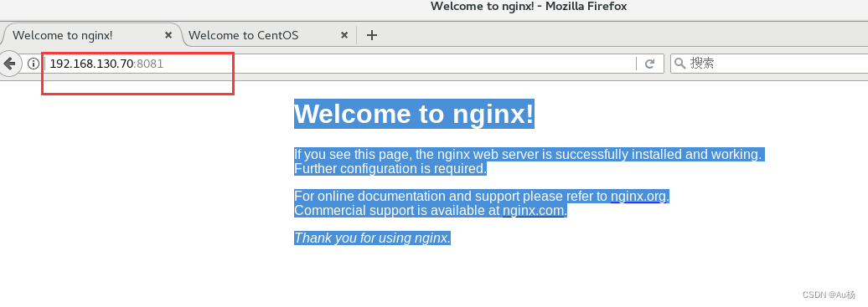Switch to the Welcome to nginx! tab
Viewport: 868px width, 307px height.
tap(91, 35)
